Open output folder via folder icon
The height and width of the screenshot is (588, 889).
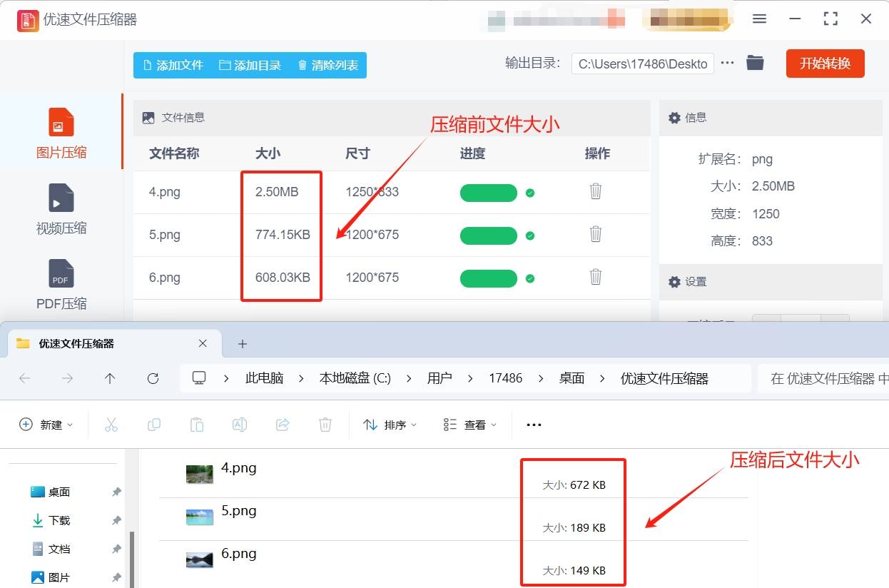pyautogui.click(x=755, y=62)
